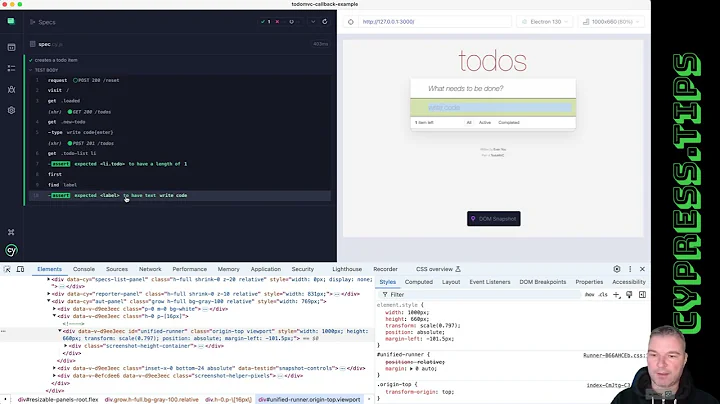
Task: Collapse the aut-panel div node
Action: tap(49, 301)
